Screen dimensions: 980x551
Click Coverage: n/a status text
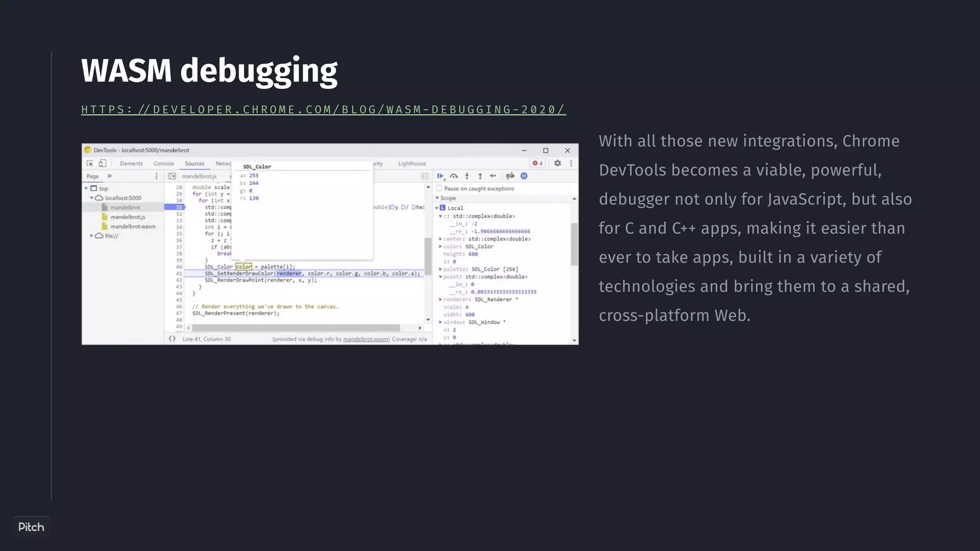coord(410,339)
